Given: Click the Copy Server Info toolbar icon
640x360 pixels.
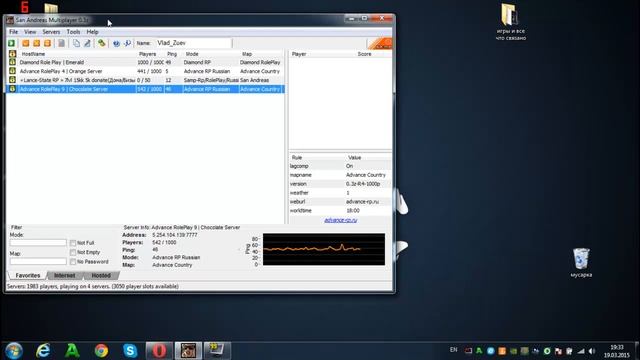Looking at the screenshot, I should [x=76, y=43].
